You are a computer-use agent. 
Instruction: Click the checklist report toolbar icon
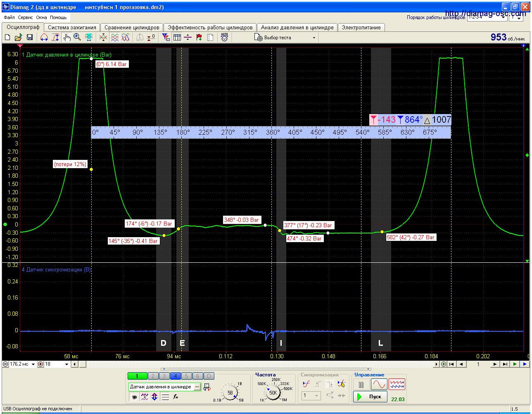point(210,38)
